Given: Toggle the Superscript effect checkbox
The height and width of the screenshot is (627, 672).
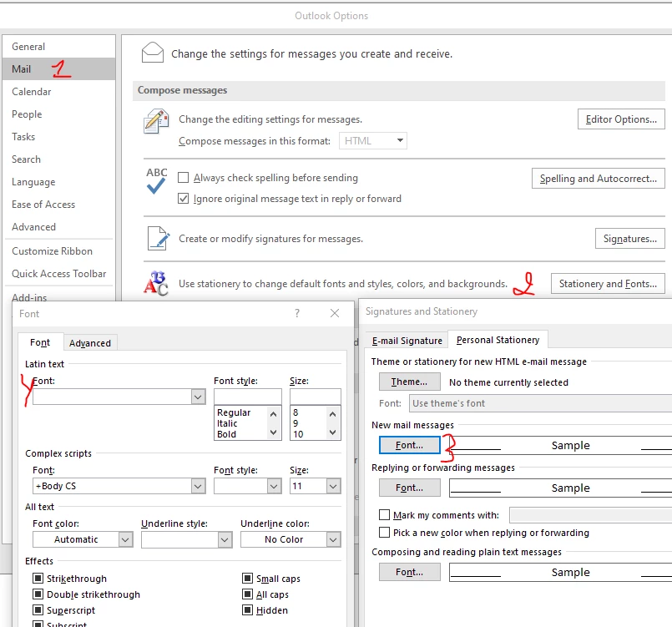Looking at the screenshot, I should click(38, 609).
